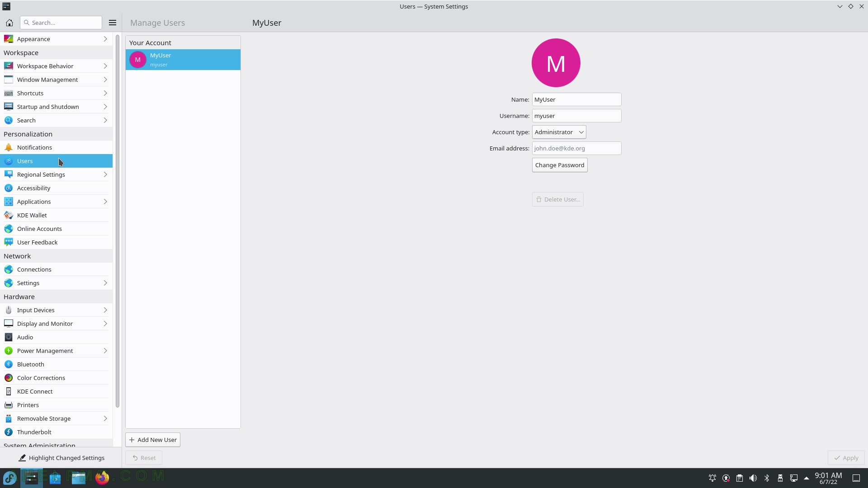Click the large MyUser avatar picture
The height and width of the screenshot is (488, 868).
[556, 63]
